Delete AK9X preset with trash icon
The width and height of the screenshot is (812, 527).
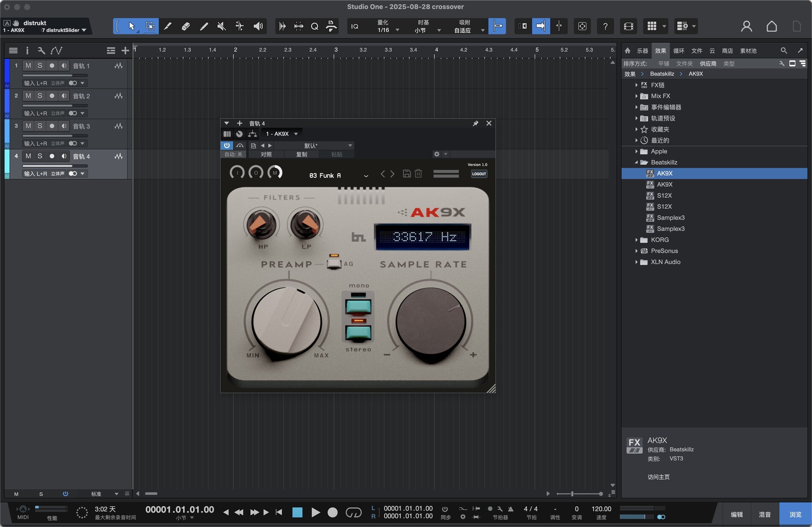pos(418,174)
